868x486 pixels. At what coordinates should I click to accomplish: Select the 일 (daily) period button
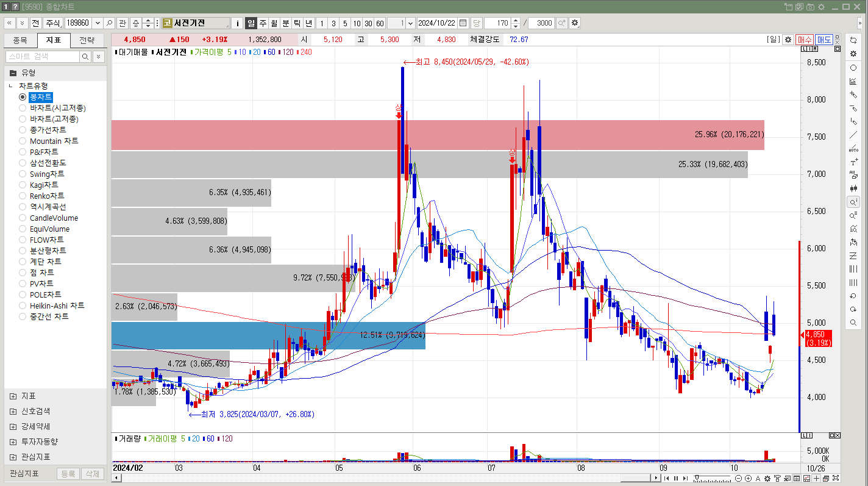(251, 23)
